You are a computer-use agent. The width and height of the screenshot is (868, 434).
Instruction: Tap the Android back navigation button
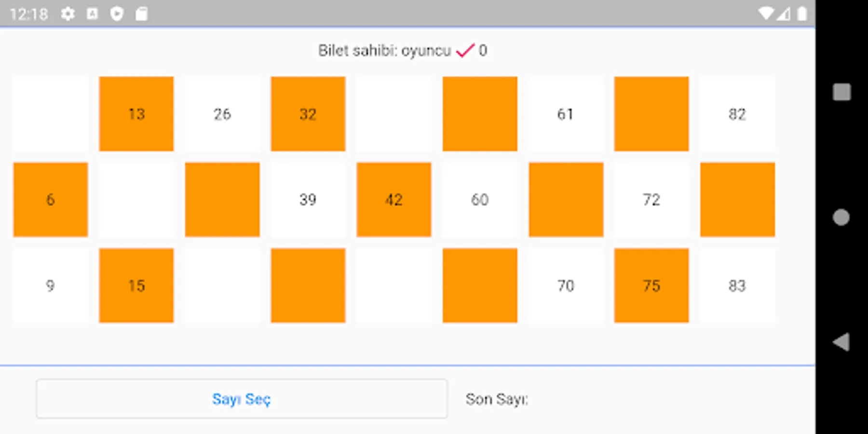tap(841, 342)
